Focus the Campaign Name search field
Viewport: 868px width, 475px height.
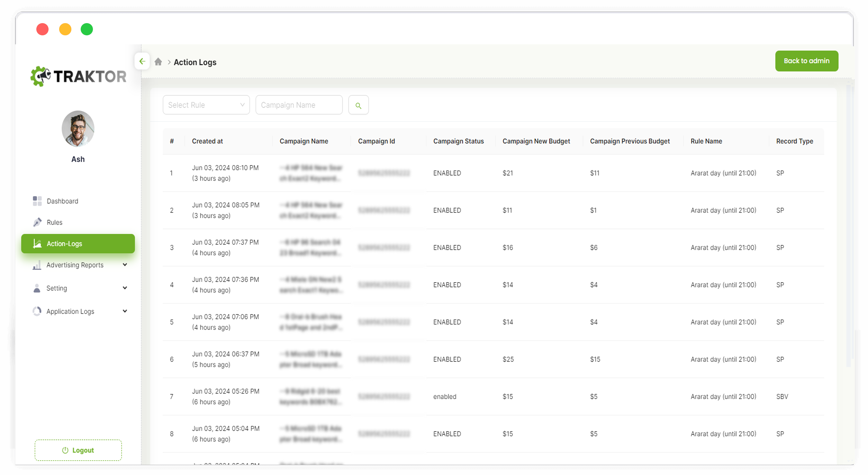tap(299, 105)
